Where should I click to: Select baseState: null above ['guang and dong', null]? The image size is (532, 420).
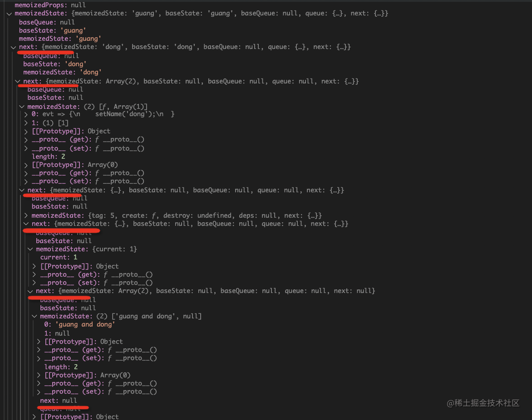point(68,308)
